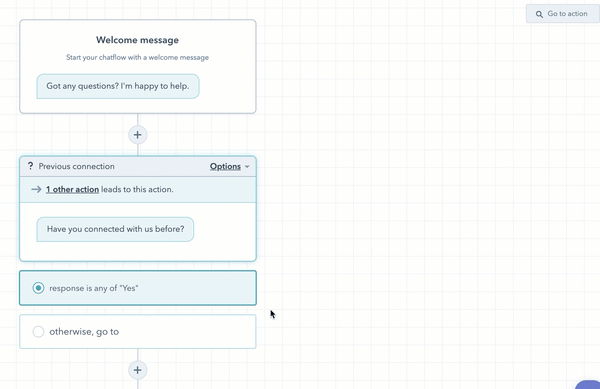600x389 pixels.
Task: Select the "otherwise, go to" radio button
Action: [x=38, y=331]
